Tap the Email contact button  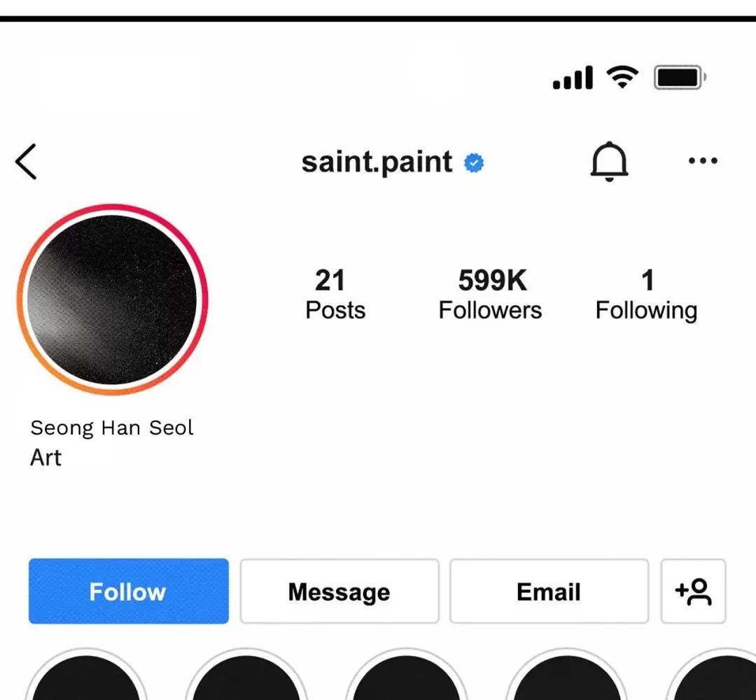548,591
